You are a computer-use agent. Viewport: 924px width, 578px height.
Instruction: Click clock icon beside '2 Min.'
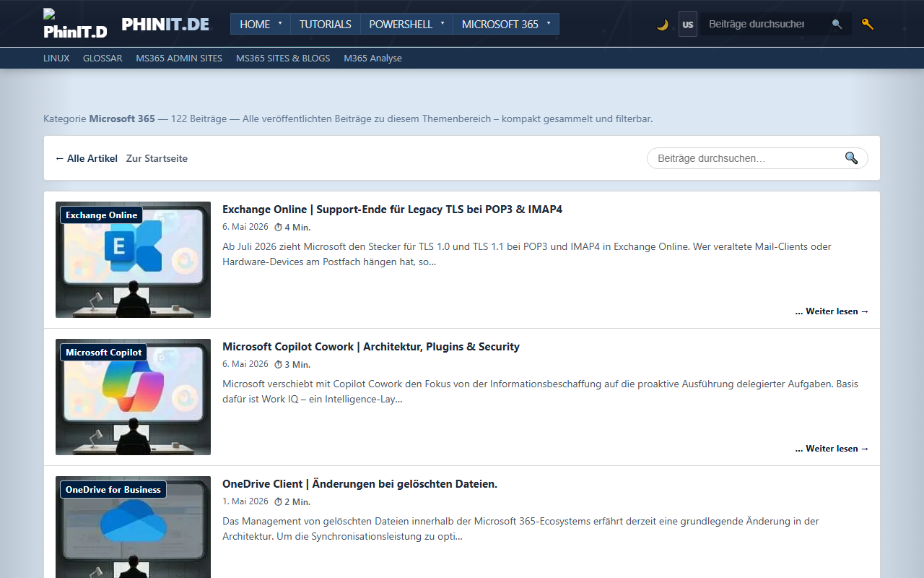point(278,501)
